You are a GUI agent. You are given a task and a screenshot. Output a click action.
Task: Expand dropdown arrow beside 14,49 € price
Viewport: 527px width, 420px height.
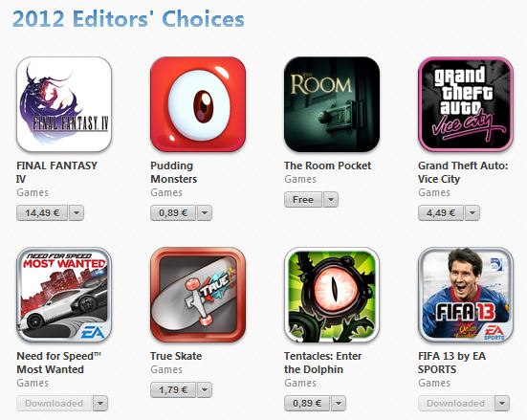tap(77, 212)
